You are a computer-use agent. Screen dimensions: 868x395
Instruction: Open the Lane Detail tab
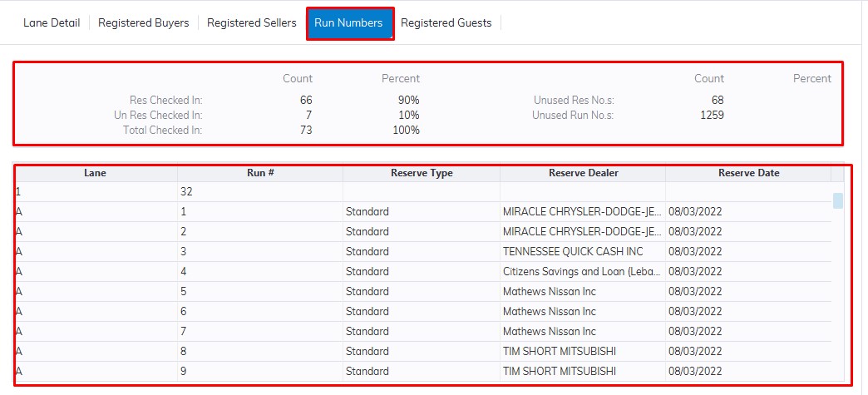click(52, 23)
